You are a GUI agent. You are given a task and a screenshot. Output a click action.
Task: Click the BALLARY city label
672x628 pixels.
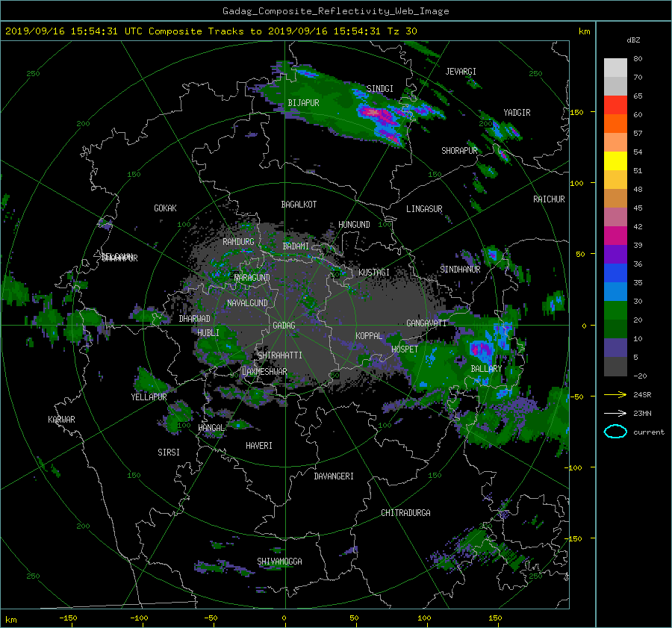[486, 369]
